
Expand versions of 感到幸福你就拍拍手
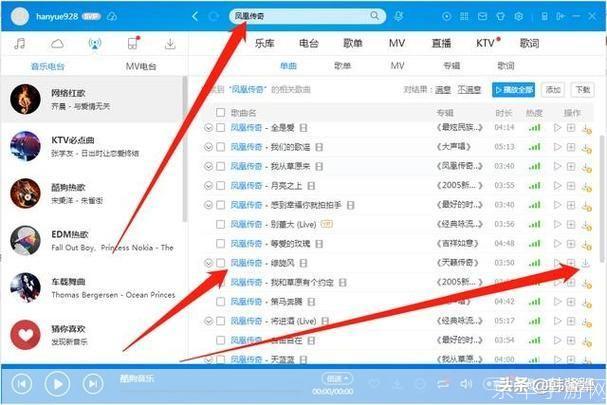tap(208, 205)
